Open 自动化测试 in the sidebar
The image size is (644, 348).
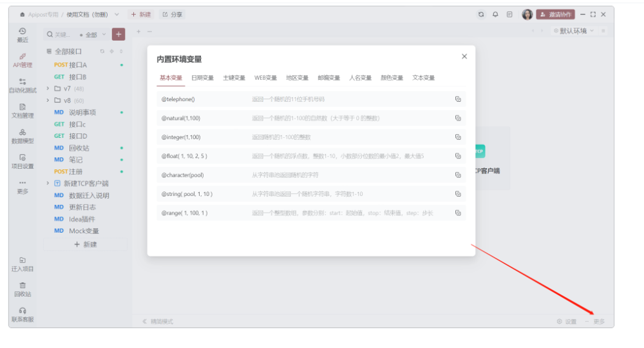(x=23, y=86)
